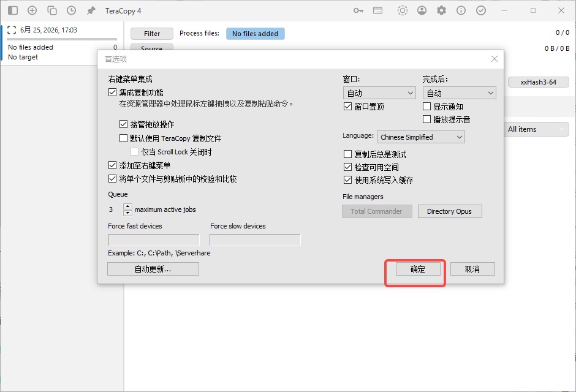576x392 pixels.
Task: Click the Force slow devices input field
Action: pos(255,240)
